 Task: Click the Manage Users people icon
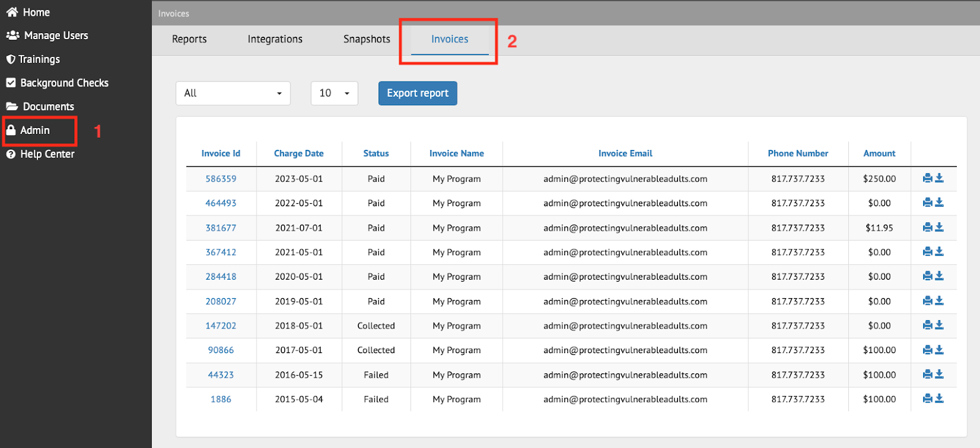coord(12,35)
